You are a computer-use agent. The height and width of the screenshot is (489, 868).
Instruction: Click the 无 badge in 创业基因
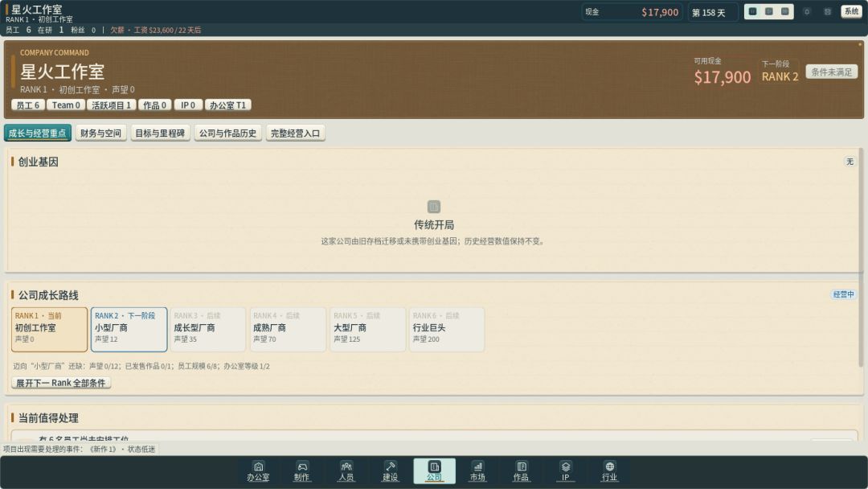(850, 162)
